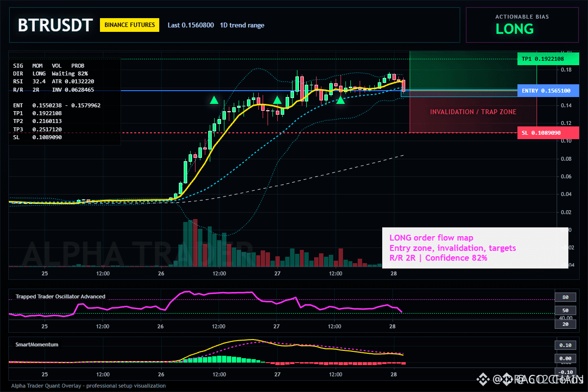Click the SL 0.1089090 price tag
Viewport: 588px width, 392px height.
pos(548,133)
